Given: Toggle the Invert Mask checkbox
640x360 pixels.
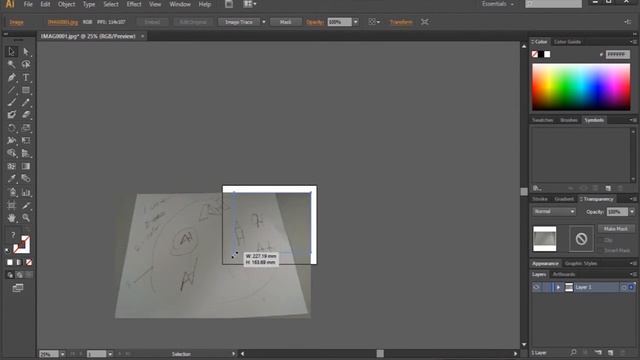Looking at the screenshot, I should (x=602, y=250).
